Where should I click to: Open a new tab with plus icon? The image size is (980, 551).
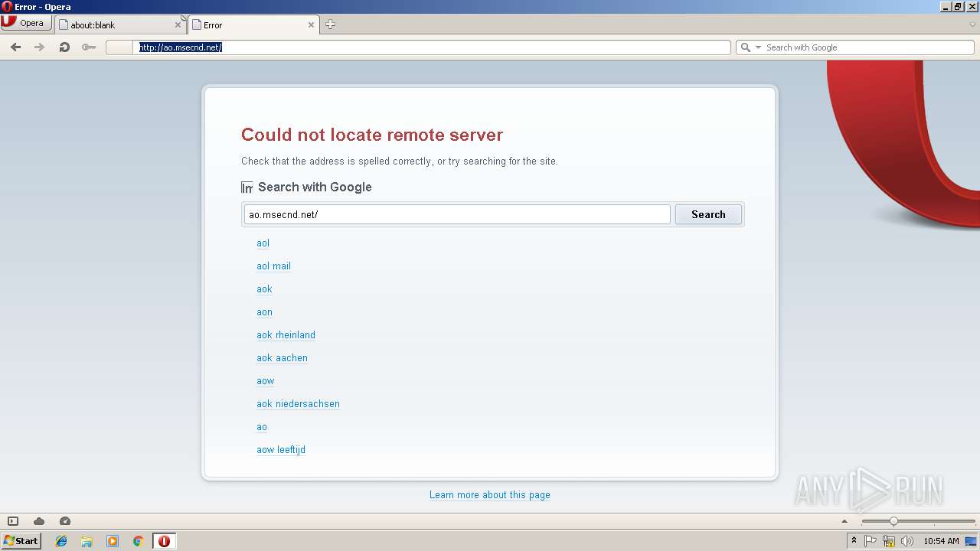[x=330, y=24]
